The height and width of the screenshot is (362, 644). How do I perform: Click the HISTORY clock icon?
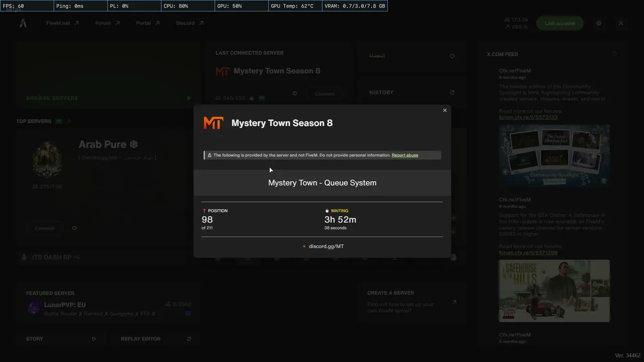452,93
